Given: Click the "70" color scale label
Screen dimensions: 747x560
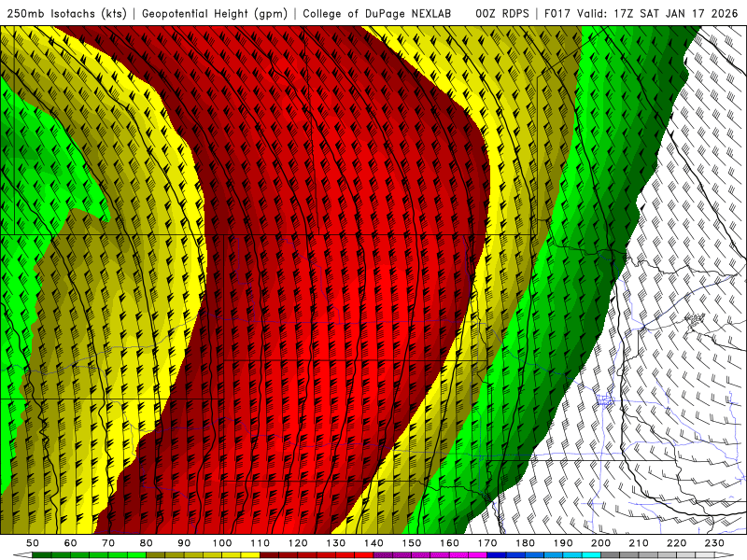Looking at the screenshot, I should pyautogui.click(x=108, y=543).
